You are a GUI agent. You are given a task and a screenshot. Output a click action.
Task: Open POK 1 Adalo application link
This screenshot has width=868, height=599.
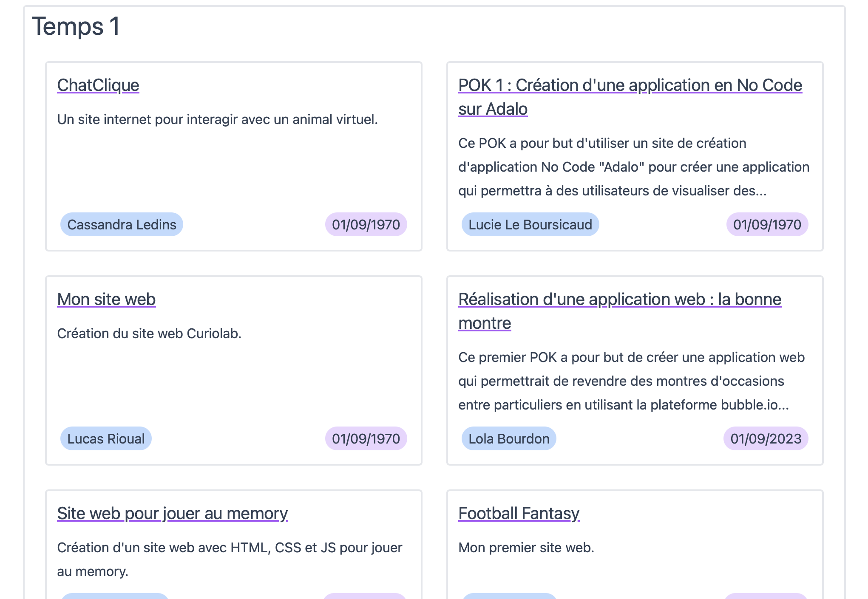point(630,85)
